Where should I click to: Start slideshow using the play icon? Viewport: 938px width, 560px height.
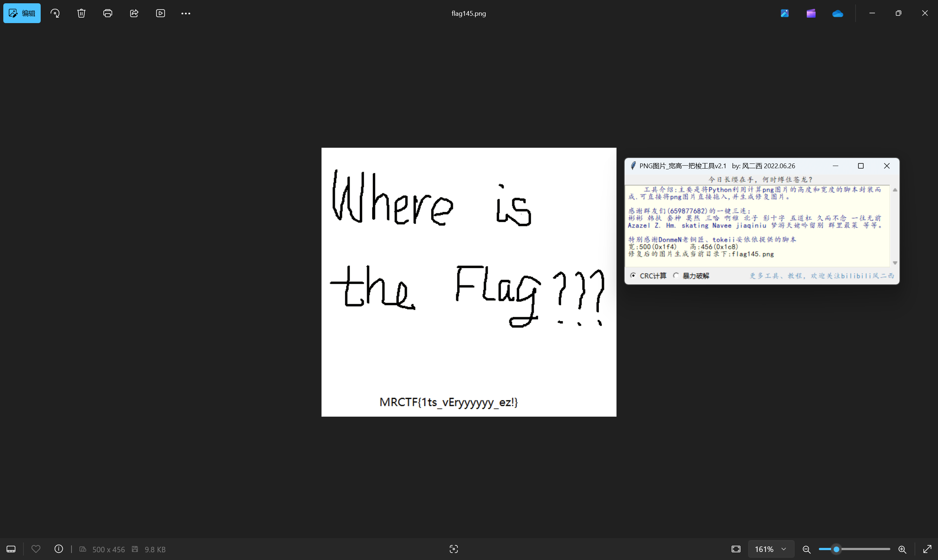(160, 13)
